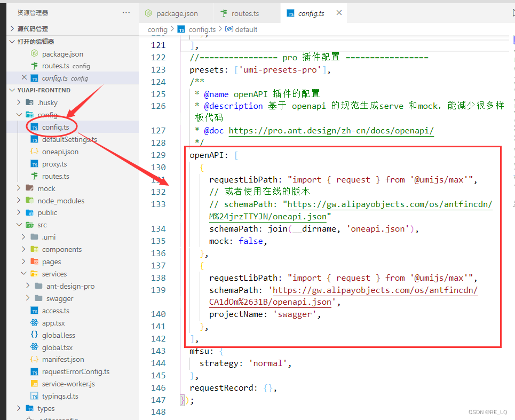This screenshot has height=420, width=515.
Task: Expand the types folder chevron
Action: pyautogui.click(x=19, y=408)
